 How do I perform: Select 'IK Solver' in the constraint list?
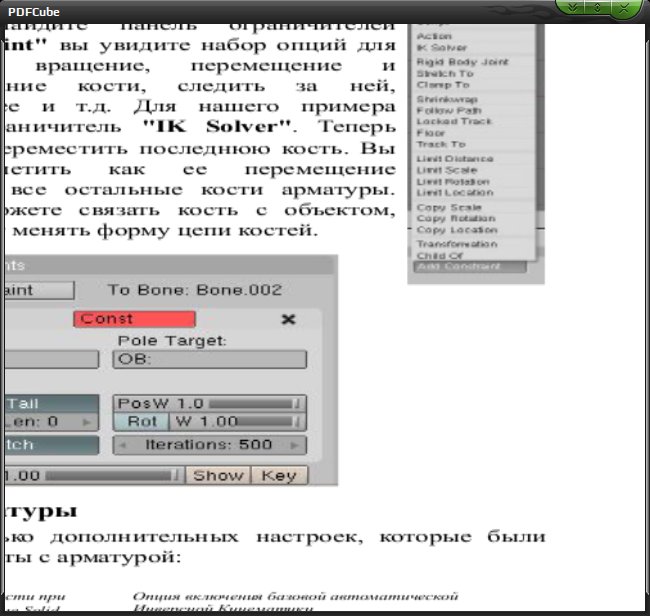tap(441, 48)
